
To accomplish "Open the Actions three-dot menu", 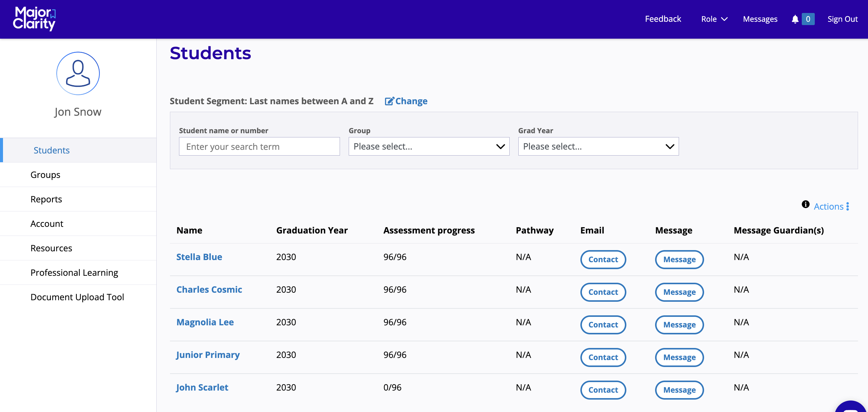I will pos(847,206).
